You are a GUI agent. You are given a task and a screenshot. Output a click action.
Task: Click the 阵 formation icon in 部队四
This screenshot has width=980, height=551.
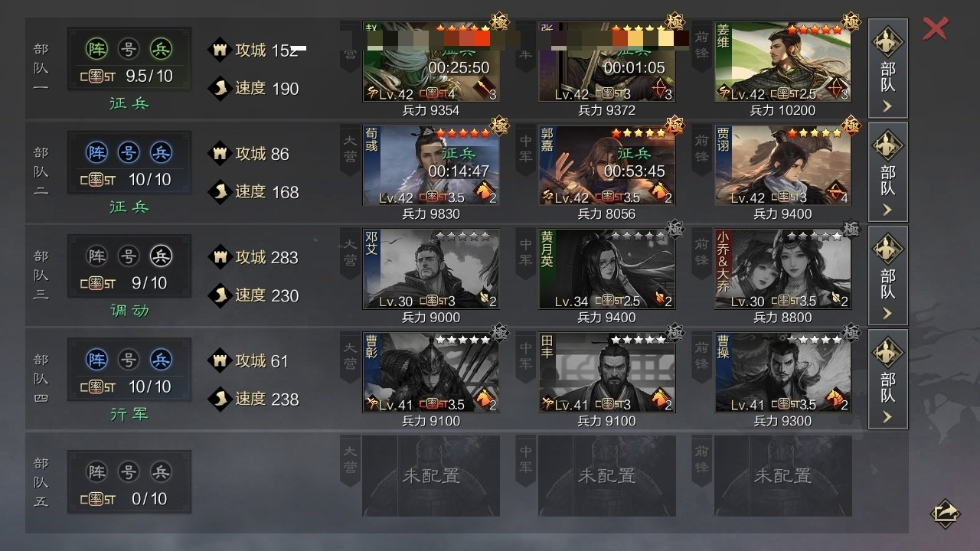tap(97, 359)
